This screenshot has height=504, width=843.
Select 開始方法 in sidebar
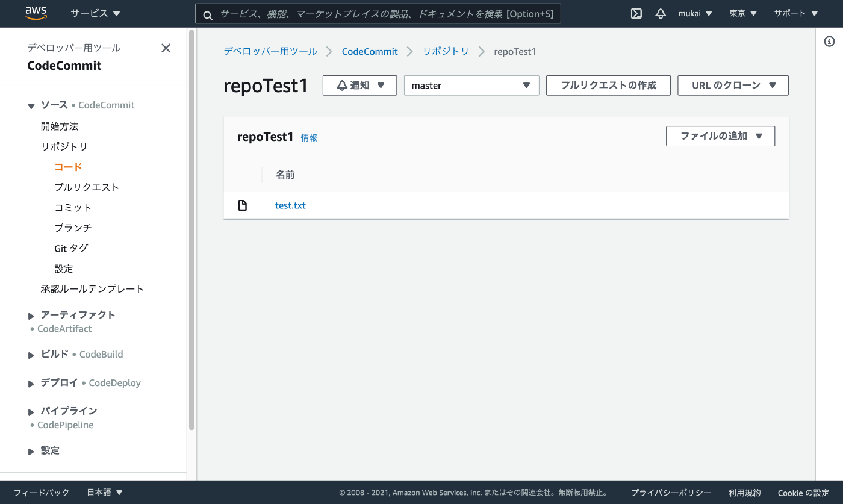pyautogui.click(x=60, y=126)
